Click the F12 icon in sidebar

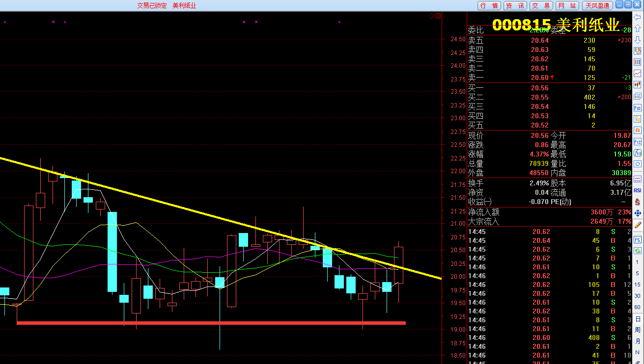pyautogui.click(x=638, y=141)
